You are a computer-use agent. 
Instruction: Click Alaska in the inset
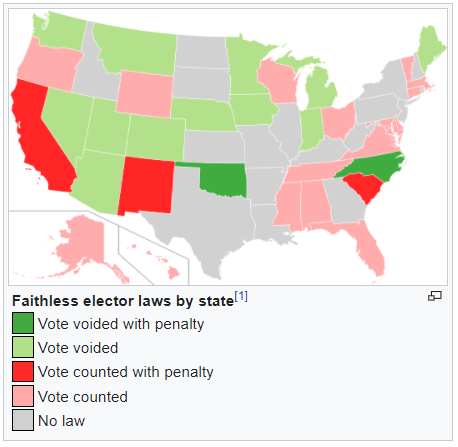[x=83, y=247]
